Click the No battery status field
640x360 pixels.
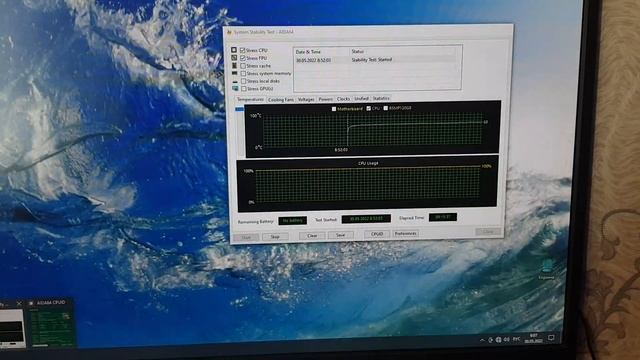(293, 220)
